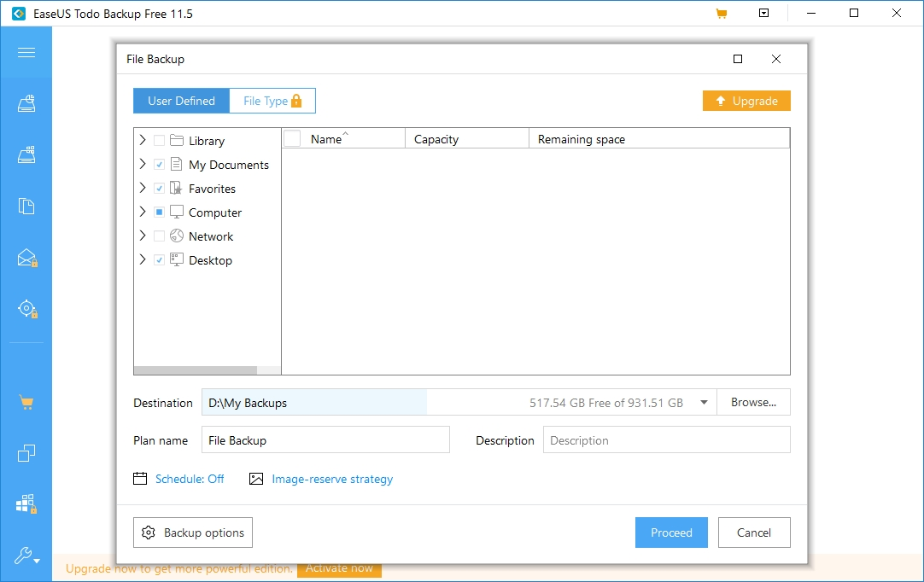
Task: Select the Favorites tree item label
Action: 212,189
